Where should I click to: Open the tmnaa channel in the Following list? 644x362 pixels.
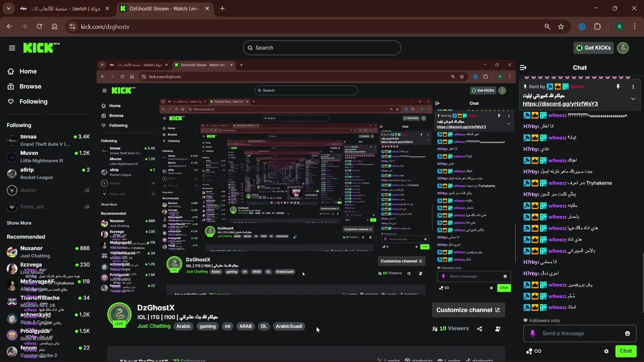point(48,140)
